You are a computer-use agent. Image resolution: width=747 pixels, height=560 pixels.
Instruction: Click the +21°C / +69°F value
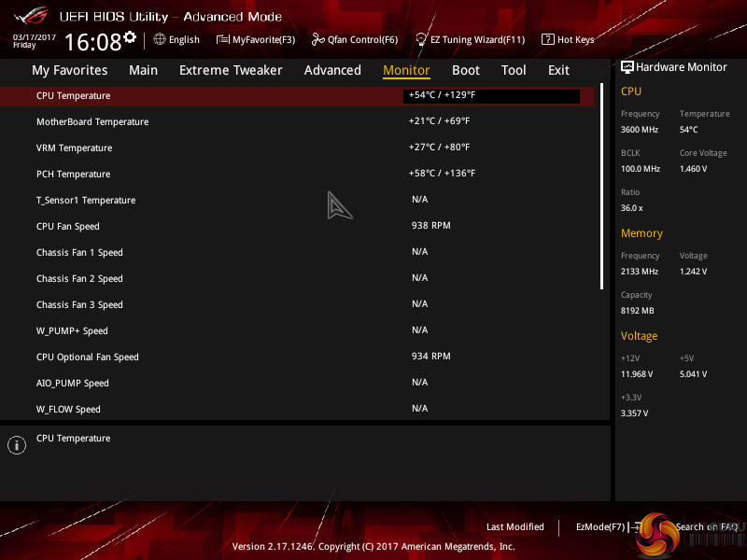(439, 121)
